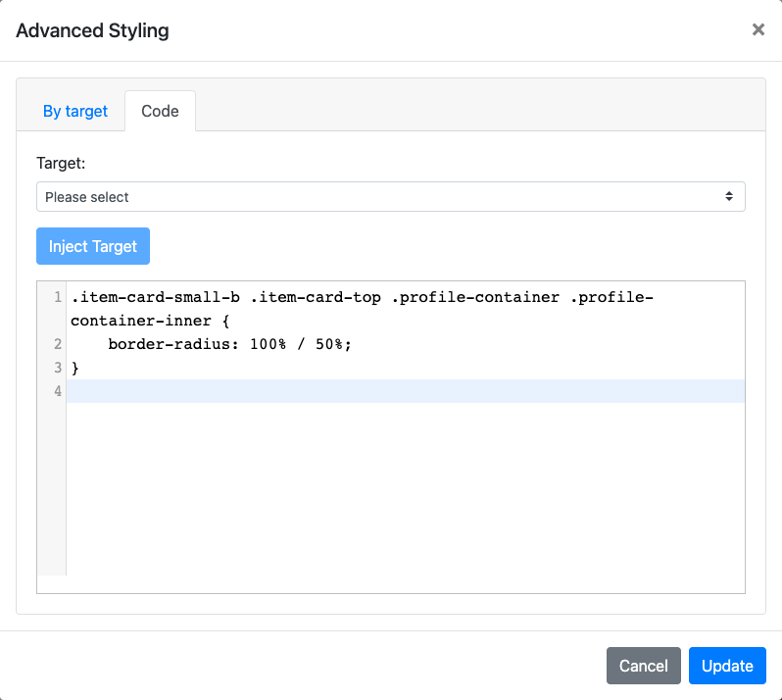Image resolution: width=782 pixels, height=700 pixels.
Task: Select the Code tab
Action: 160,111
